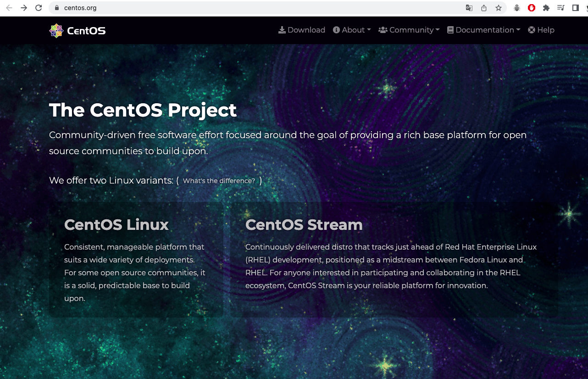Expand the Documentation dropdown menu

pos(484,30)
